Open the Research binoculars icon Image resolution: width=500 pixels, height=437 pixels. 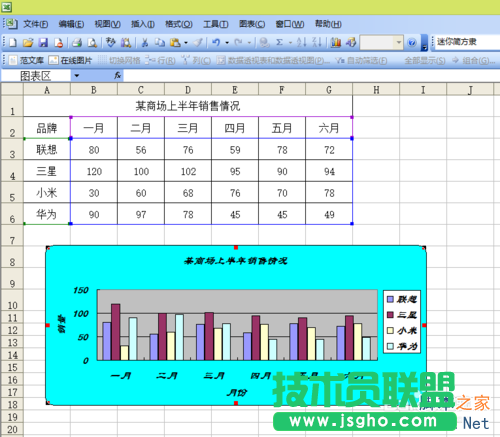[x=126, y=42]
